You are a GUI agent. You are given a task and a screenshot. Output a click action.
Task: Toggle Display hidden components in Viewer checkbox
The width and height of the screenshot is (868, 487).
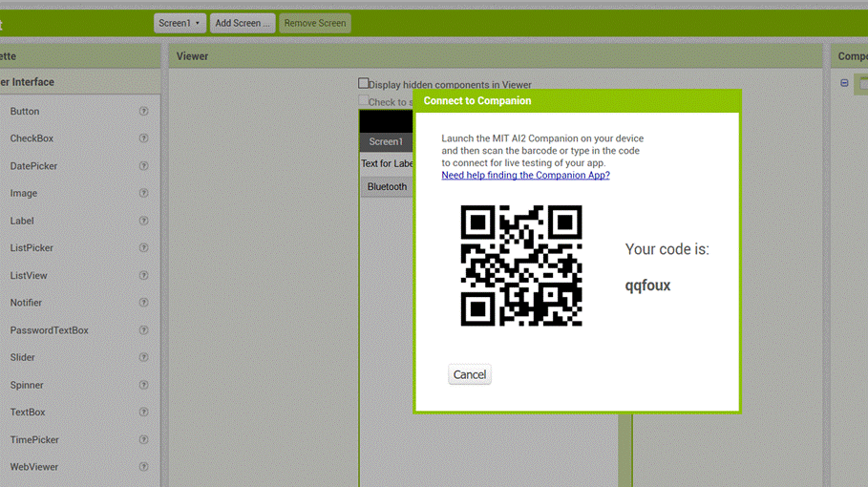coord(363,84)
